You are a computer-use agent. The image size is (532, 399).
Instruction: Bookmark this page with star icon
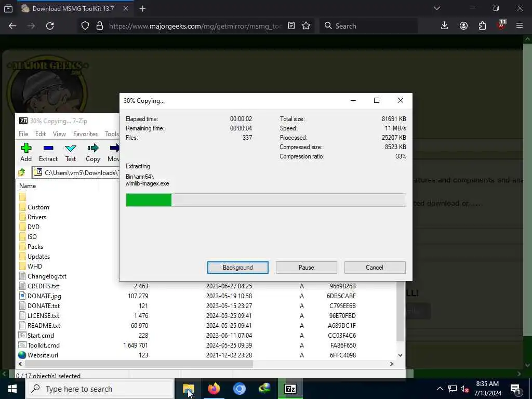coord(305,26)
